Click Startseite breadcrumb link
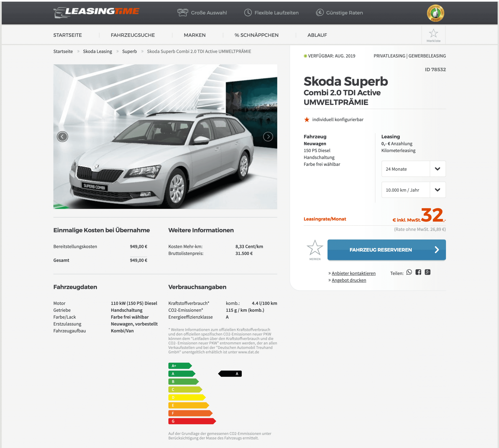Image resolution: width=499 pixels, height=448 pixels. [x=63, y=51]
